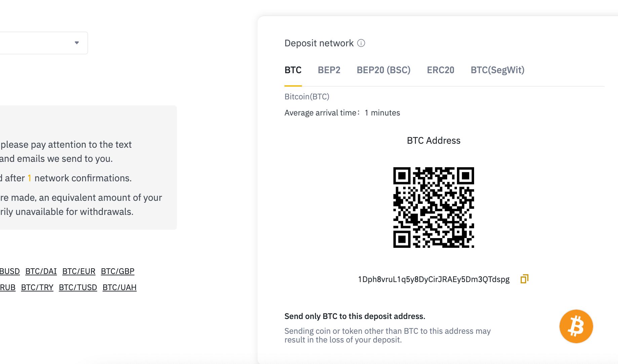
Task: Open the coin selector dropdown arrow
Action: [x=77, y=43]
